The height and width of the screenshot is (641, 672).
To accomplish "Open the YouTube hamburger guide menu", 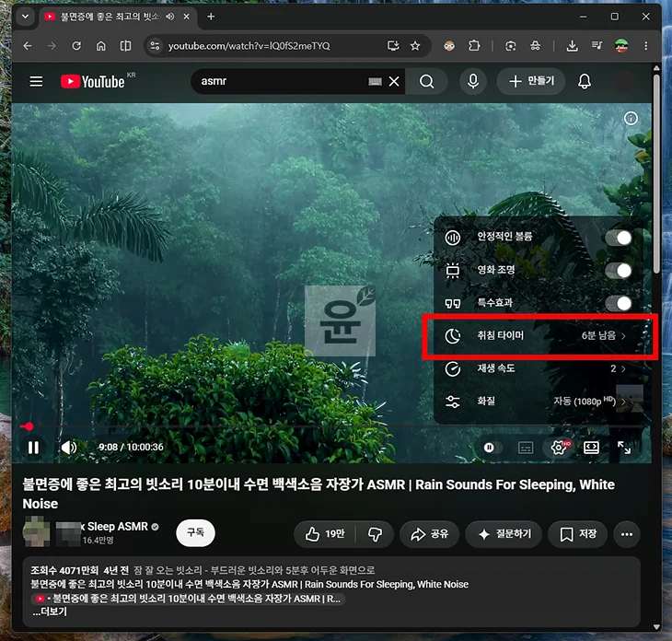I will point(36,81).
